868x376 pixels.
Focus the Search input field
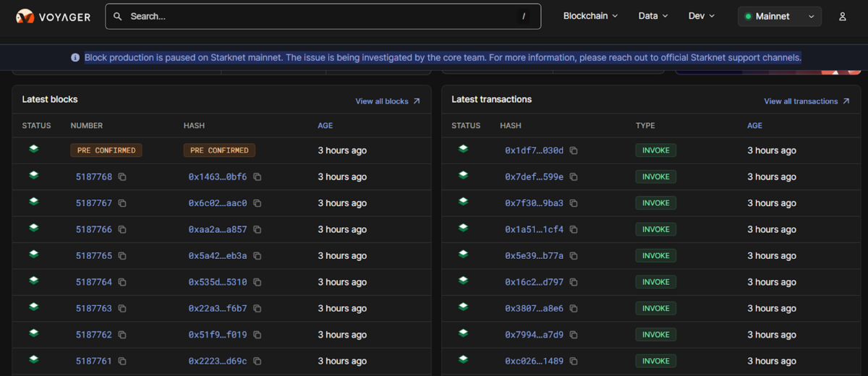(x=323, y=16)
